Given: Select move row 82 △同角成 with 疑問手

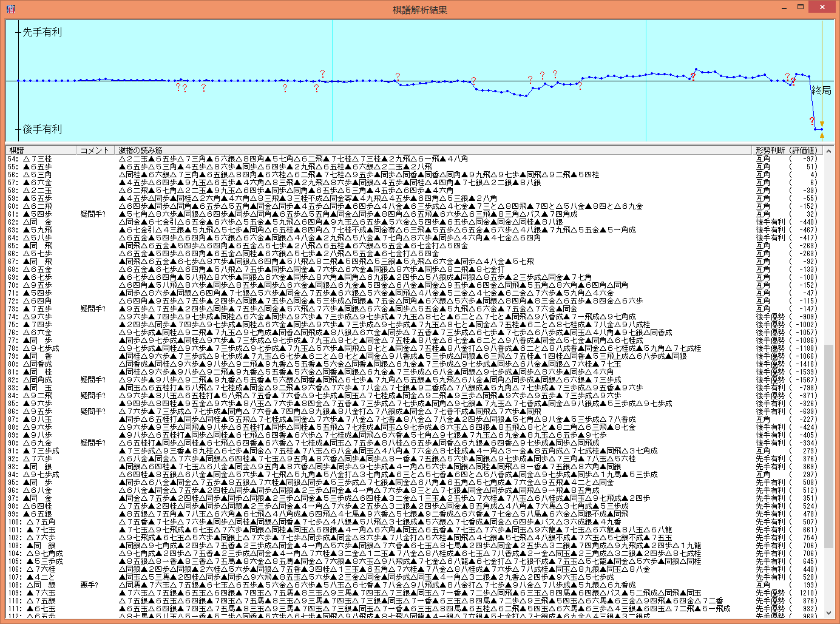Looking at the screenshot, I should click(38, 380).
